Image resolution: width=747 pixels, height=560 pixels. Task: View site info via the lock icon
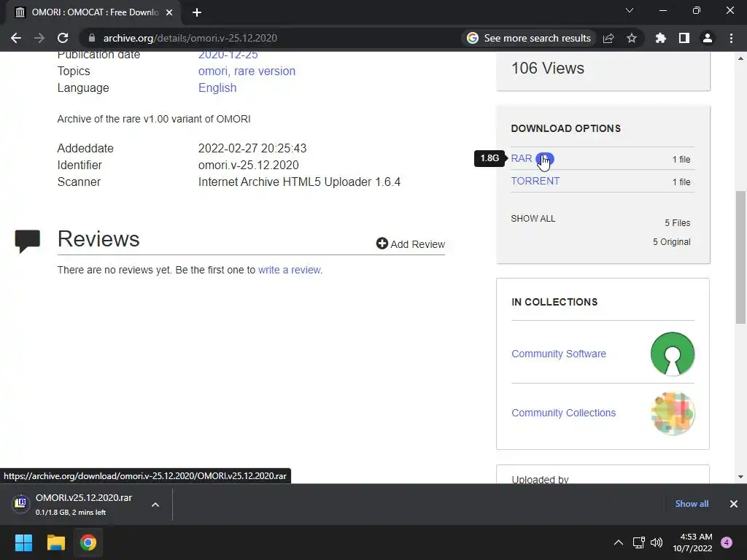point(92,38)
